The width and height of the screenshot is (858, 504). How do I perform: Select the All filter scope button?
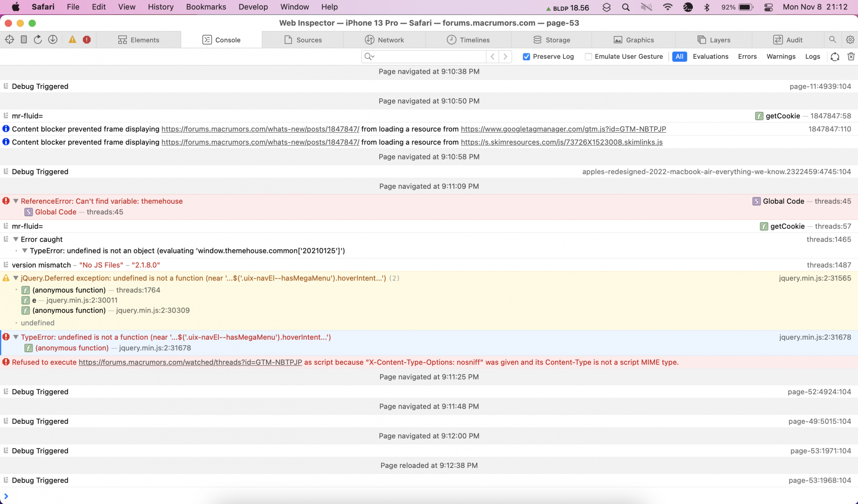click(679, 57)
